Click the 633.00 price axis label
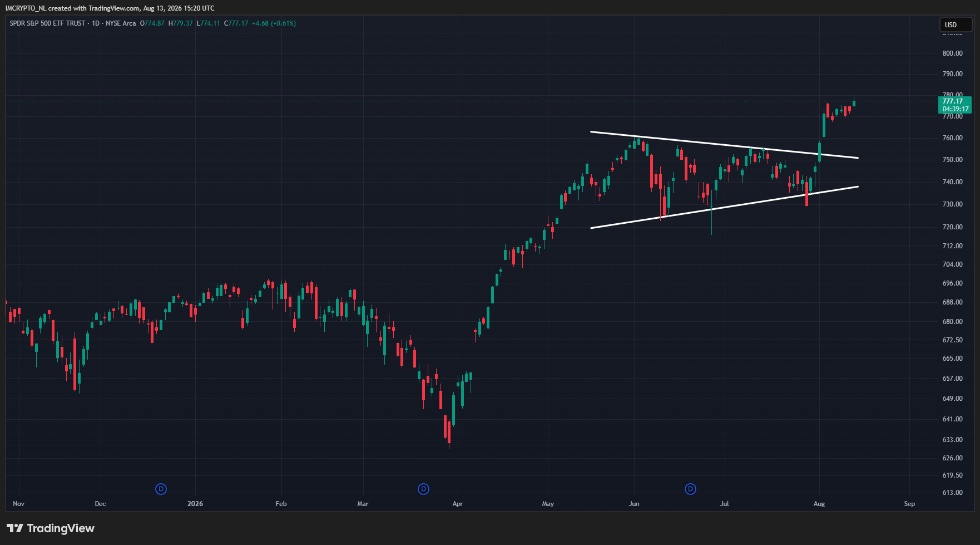Image resolution: width=980 pixels, height=545 pixels. click(953, 440)
